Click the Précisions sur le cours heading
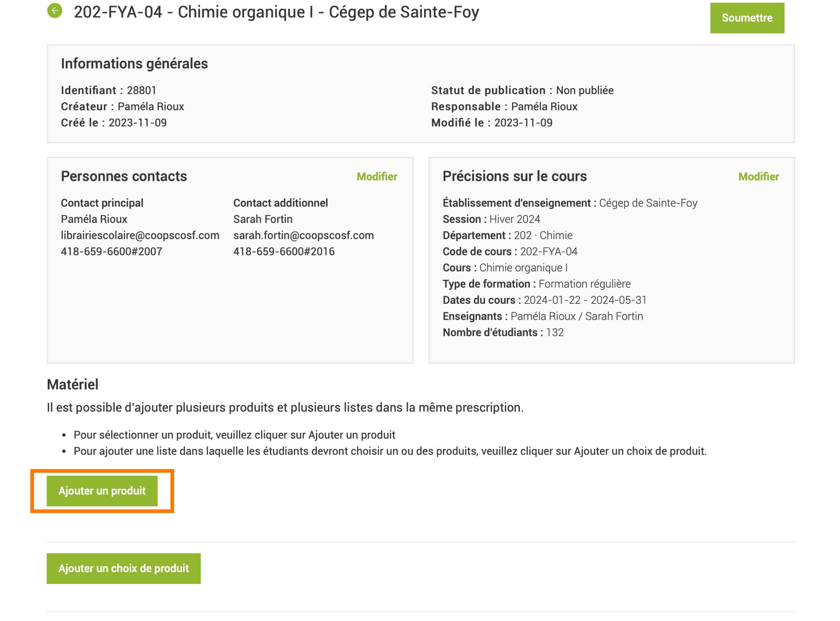The width and height of the screenshot is (840, 621). click(514, 176)
